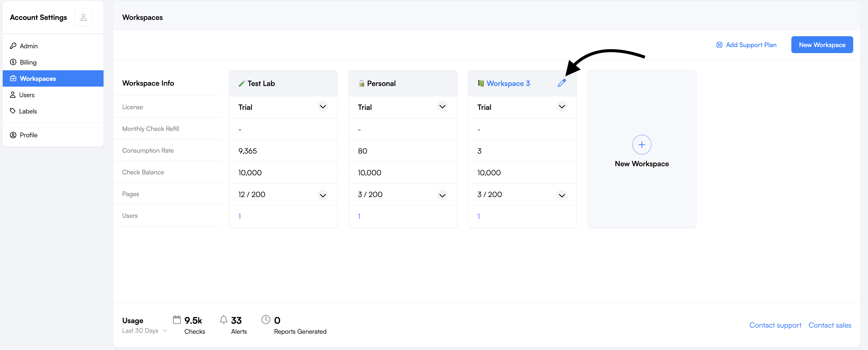Click the Account Settings title

38,17
